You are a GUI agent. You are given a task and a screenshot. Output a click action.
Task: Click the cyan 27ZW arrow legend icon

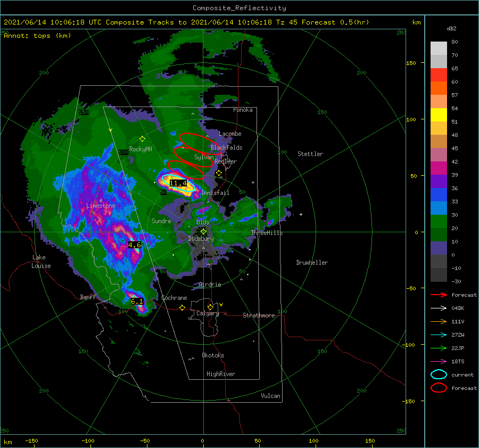[x=439, y=335]
